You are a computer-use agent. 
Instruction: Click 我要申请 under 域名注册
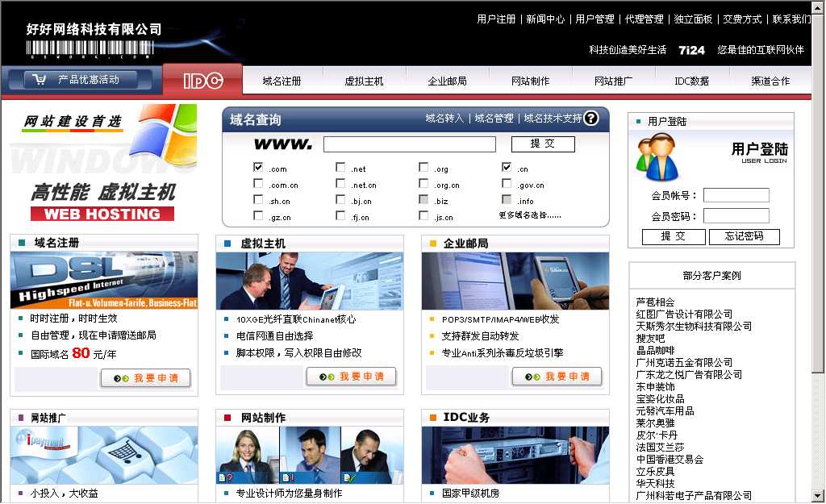(145, 377)
